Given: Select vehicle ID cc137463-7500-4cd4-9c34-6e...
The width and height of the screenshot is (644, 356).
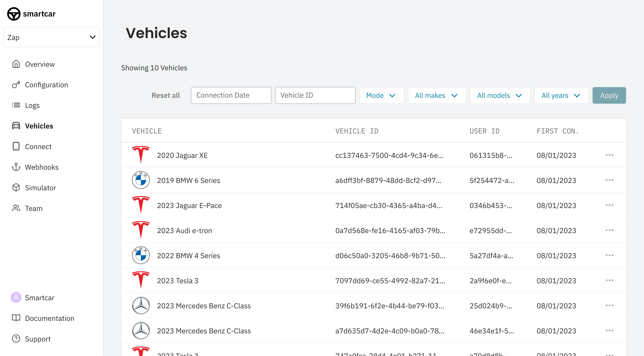Looking at the screenshot, I should tap(389, 155).
